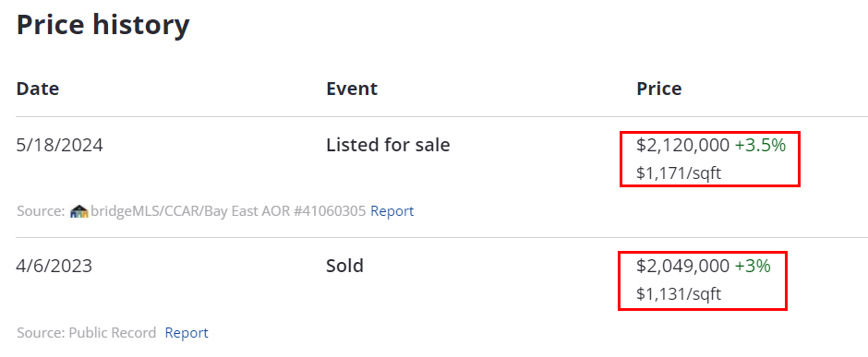Click Report link beside Public Record
868x357 pixels.
(187, 333)
